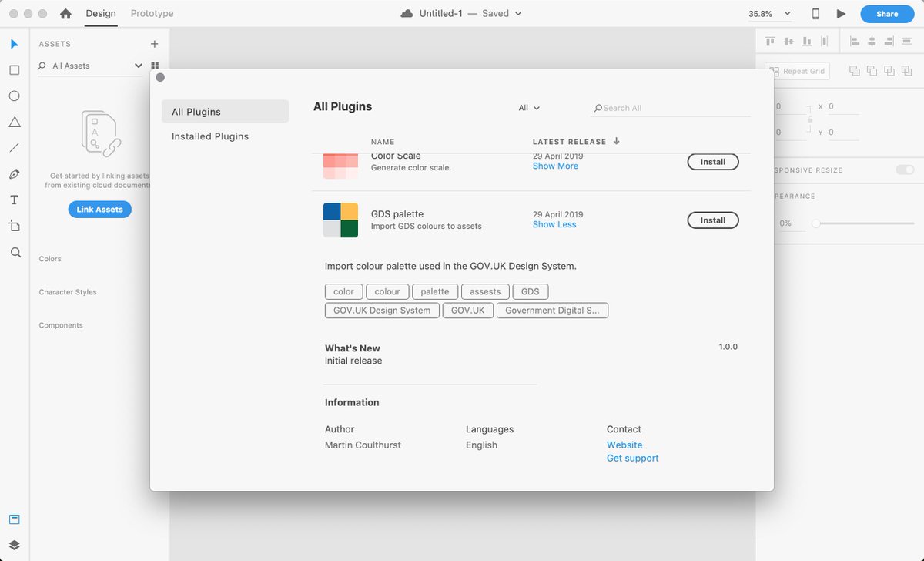
Task: Click the Search All plugins field
Action: pyautogui.click(x=670, y=109)
